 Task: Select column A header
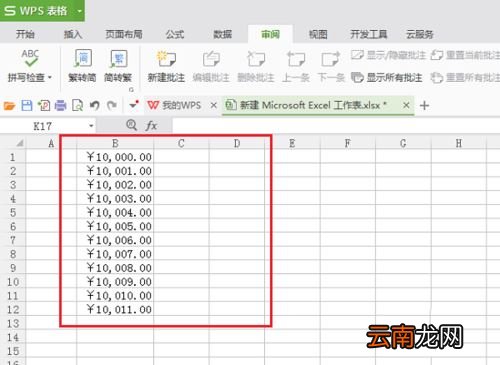tap(51, 143)
